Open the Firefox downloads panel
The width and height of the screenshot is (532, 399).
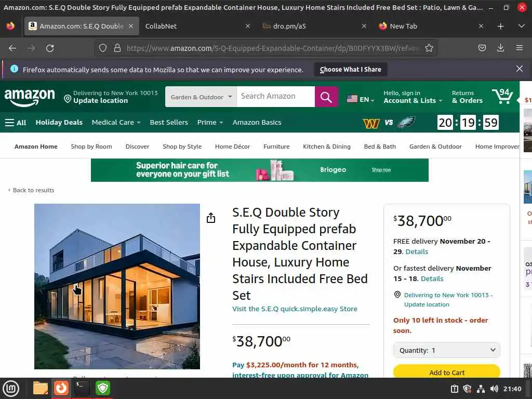click(x=500, y=48)
